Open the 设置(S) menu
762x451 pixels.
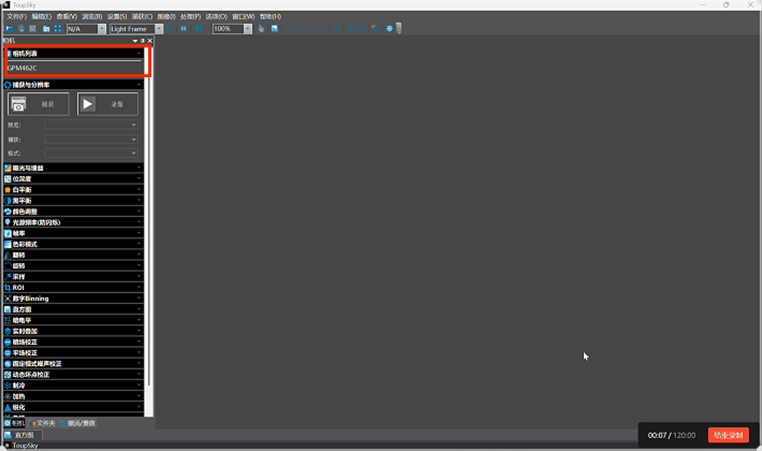pyautogui.click(x=117, y=17)
